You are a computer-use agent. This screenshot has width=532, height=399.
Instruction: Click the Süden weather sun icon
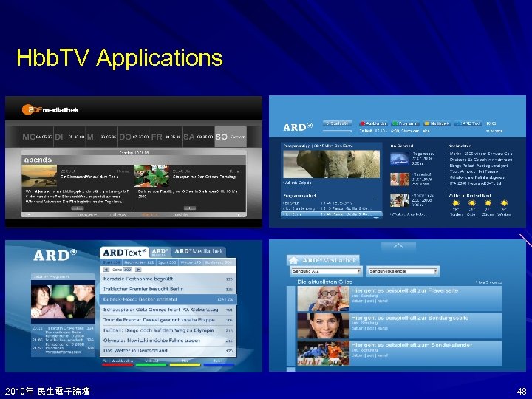click(488, 203)
